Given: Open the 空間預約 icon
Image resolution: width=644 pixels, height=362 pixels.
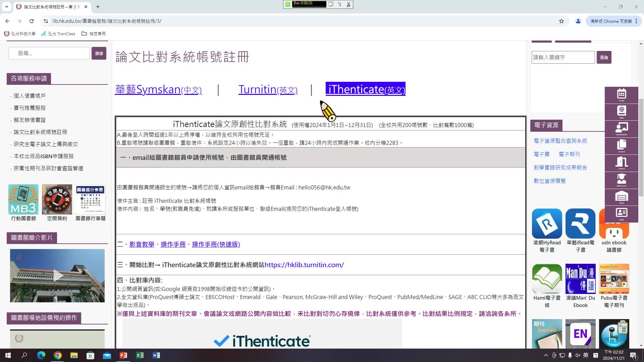Looking at the screenshot, I should coord(57,199).
